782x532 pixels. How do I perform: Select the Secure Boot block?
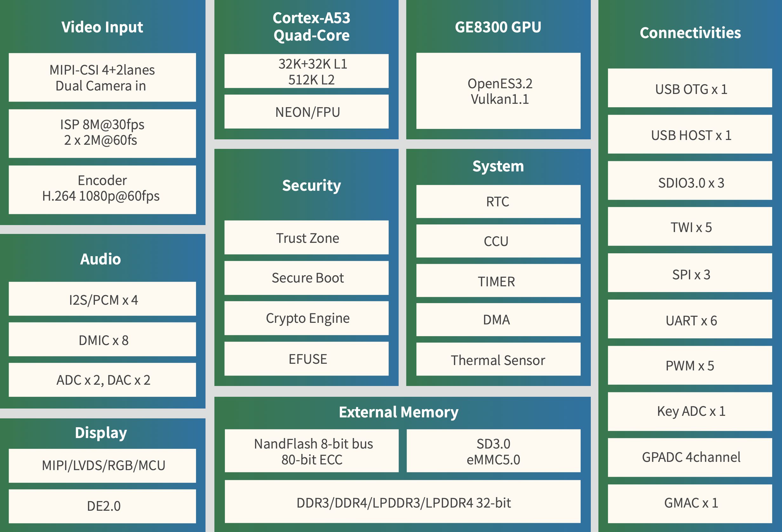click(x=306, y=278)
